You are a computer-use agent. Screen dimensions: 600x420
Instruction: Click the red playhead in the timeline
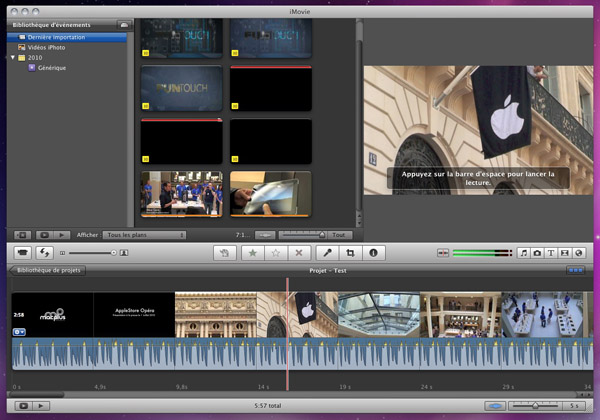[287, 334]
